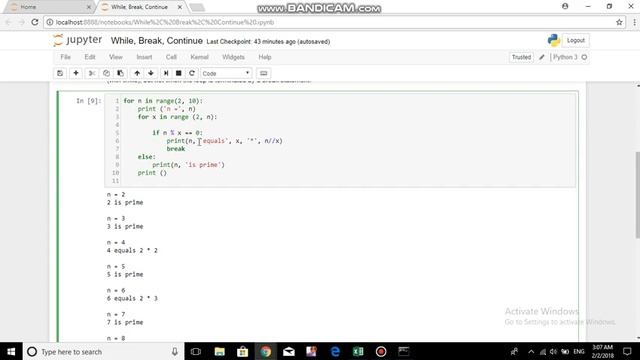The width and height of the screenshot is (640, 360).
Task: Open the Cell menu
Action: [x=171, y=57]
